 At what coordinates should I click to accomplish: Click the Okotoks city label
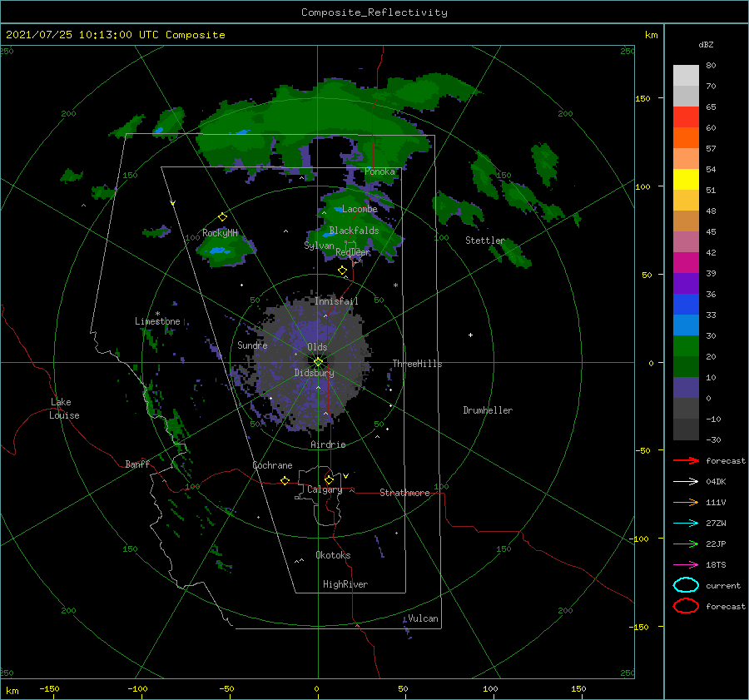coord(333,555)
